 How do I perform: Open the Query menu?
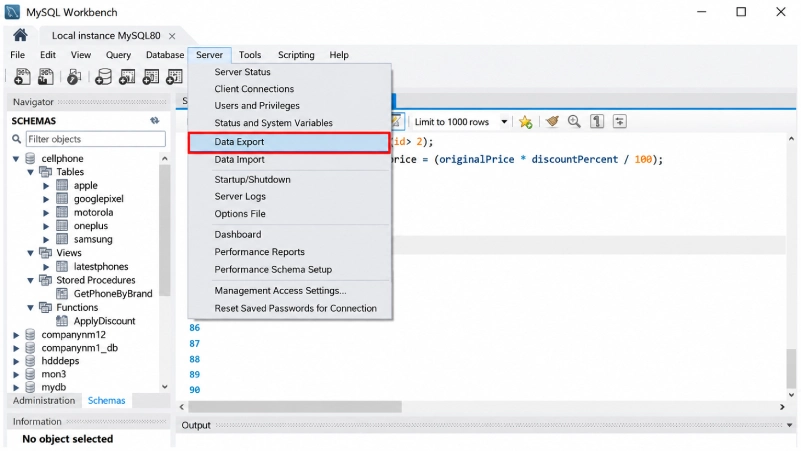click(118, 55)
